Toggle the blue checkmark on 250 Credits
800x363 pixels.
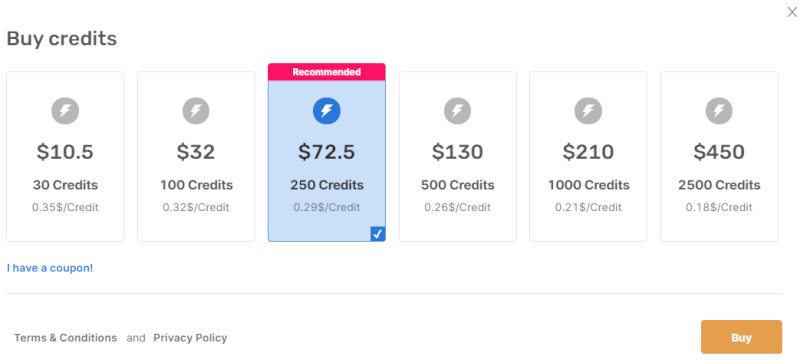[378, 234]
